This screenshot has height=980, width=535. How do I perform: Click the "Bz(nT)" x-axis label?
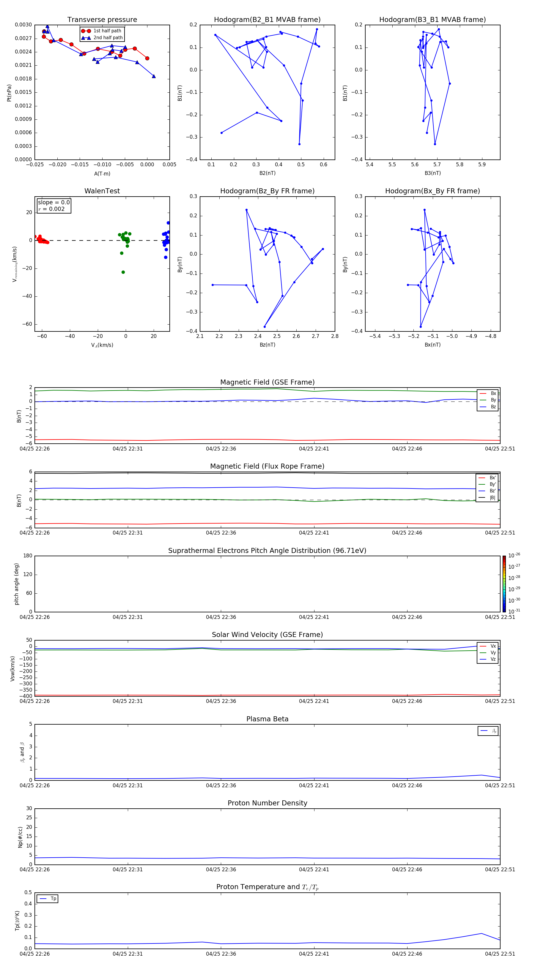coord(267,345)
